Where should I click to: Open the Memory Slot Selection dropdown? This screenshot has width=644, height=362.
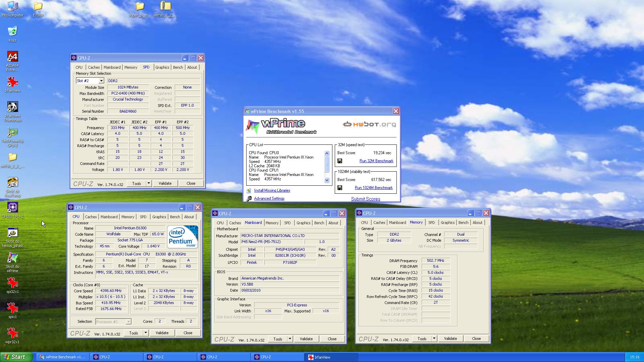point(90,81)
